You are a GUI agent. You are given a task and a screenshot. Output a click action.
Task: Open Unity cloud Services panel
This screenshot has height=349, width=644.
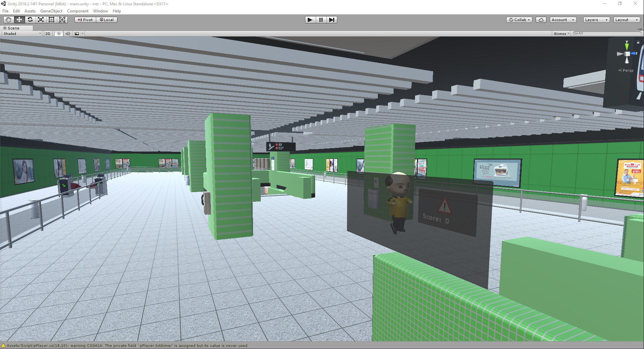pyautogui.click(x=541, y=20)
